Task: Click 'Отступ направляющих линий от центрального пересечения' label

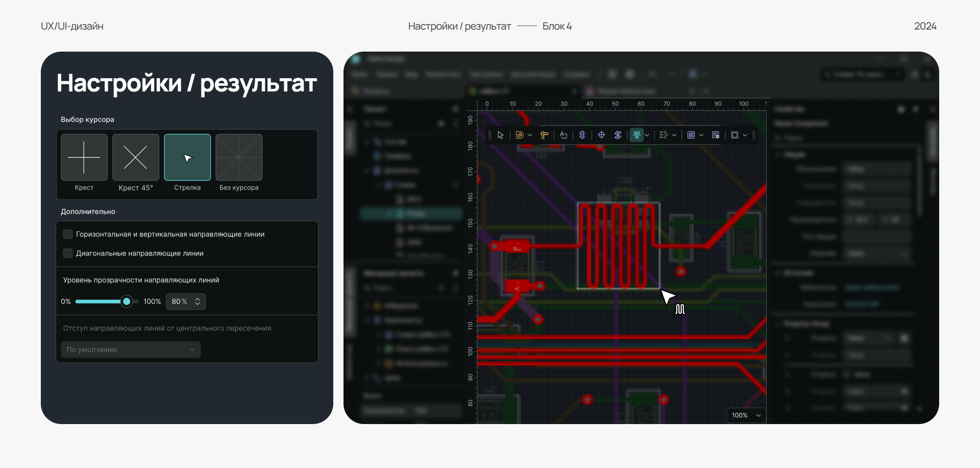Action: [x=167, y=328]
